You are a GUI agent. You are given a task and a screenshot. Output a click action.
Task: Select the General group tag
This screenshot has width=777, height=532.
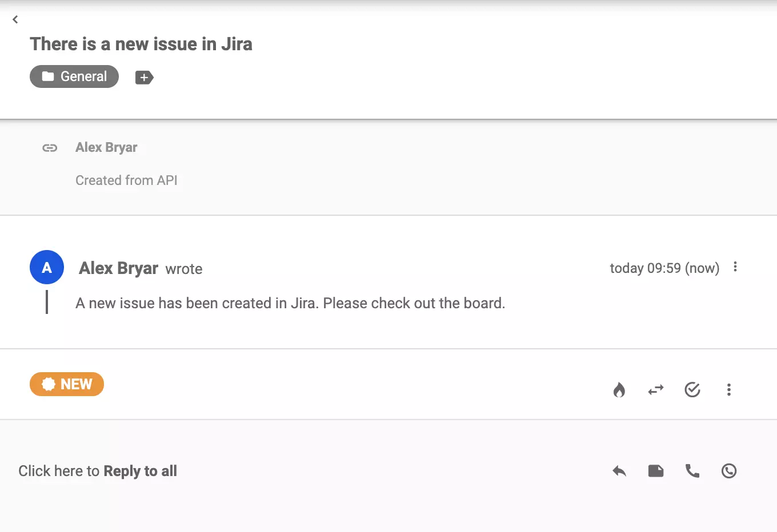(74, 76)
